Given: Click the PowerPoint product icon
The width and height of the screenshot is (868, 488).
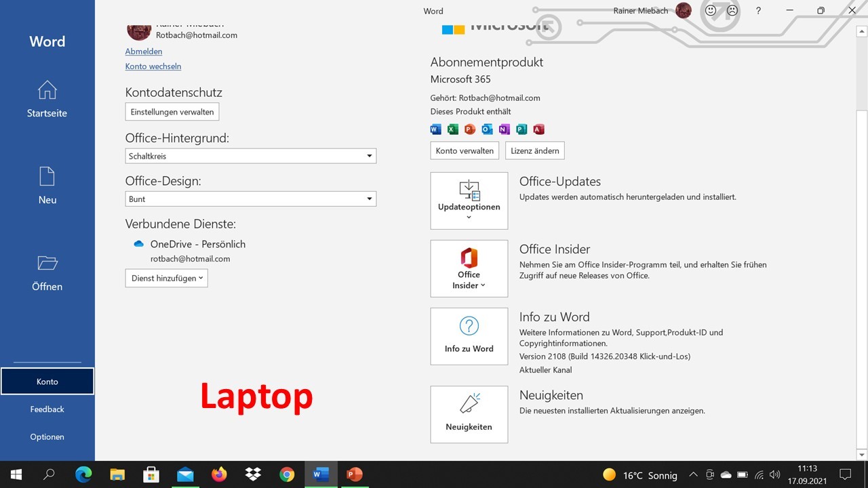Looking at the screenshot, I should 470,129.
